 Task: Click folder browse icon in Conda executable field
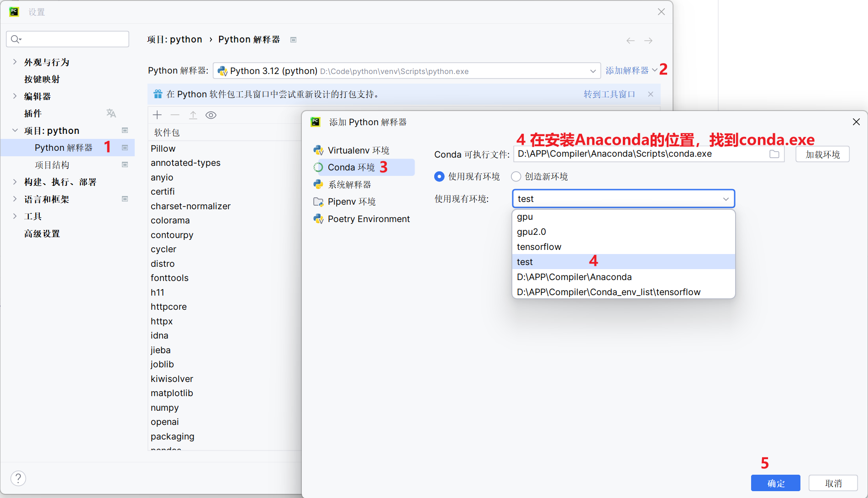[x=774, y=154]
